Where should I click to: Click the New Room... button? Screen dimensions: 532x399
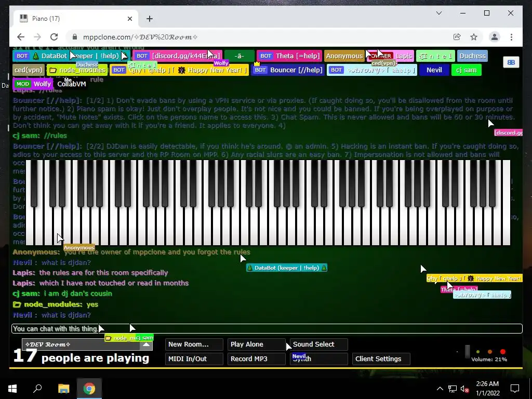pyautogui.click(x=194, y=344)
